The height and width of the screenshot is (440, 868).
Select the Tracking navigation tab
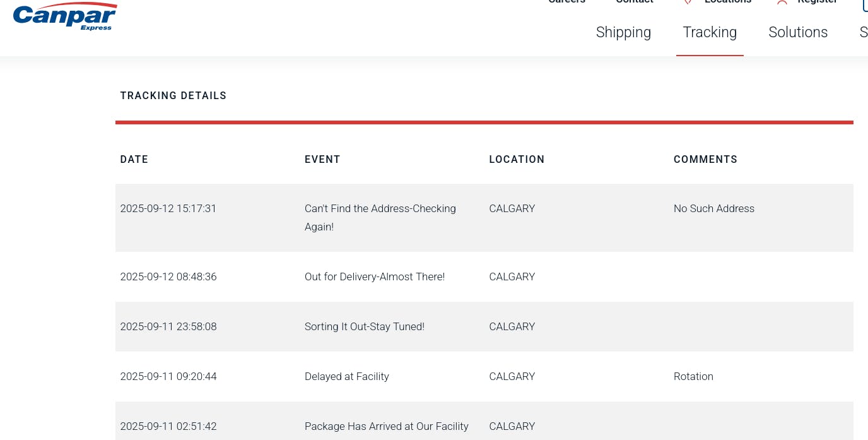[710, 32]
